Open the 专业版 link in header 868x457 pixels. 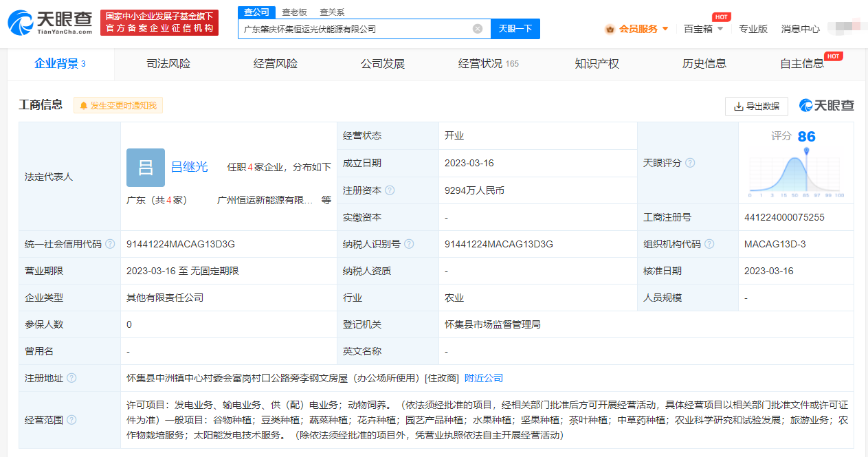pyautogui.click(x=753, y=29)
